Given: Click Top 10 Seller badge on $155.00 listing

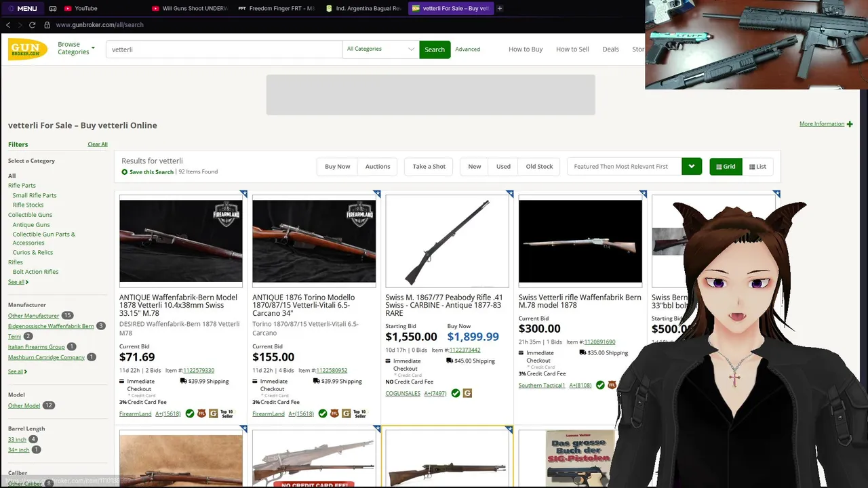Looking at the screenshot, I should point(359,413).
